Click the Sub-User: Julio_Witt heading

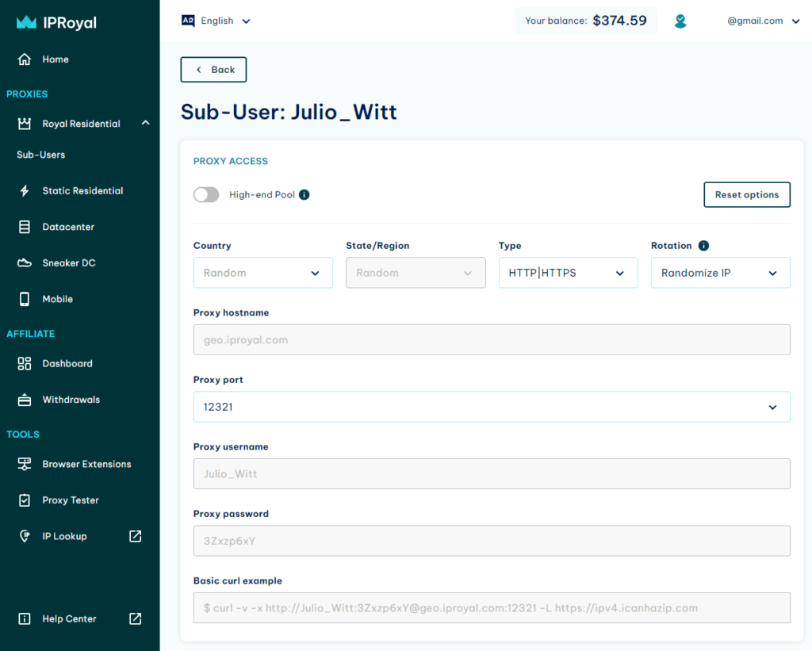289,112
